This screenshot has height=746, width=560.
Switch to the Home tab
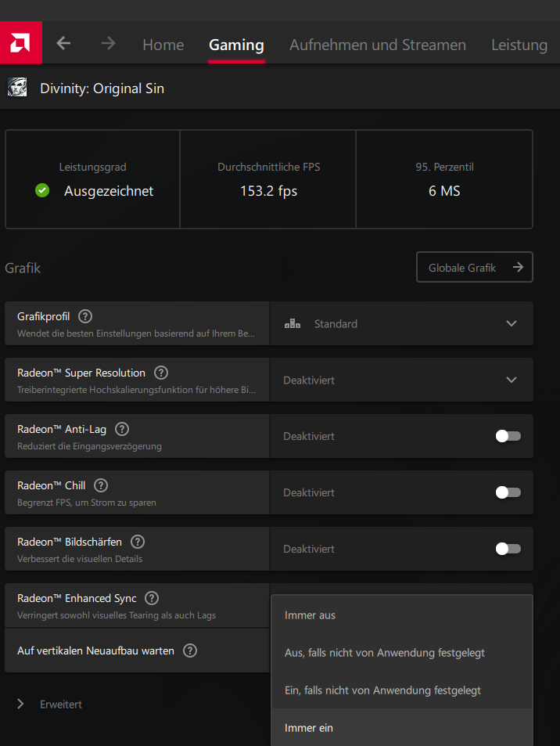tap(163, 45)
